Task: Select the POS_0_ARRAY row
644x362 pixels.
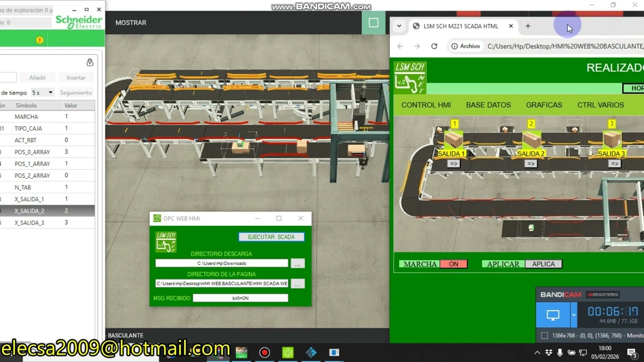Action: pos(47,152)
